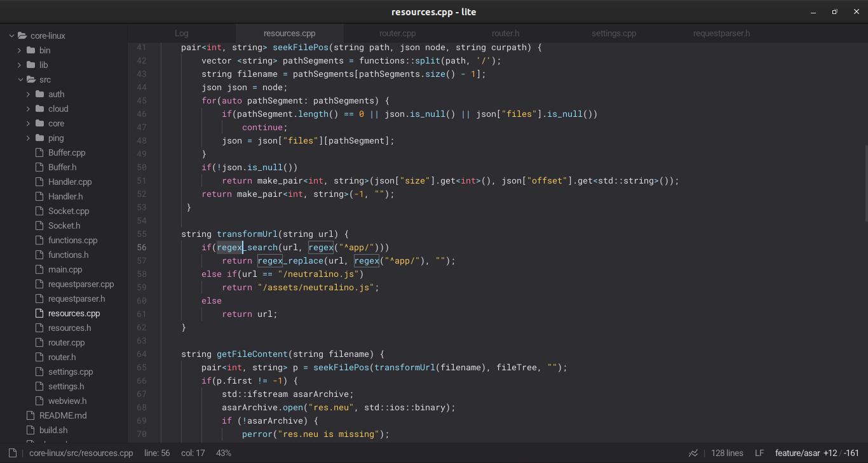This screenshot has height=463, width=868.
Task: Click the 'line: 56' status indicator
Action: (157, 453)
